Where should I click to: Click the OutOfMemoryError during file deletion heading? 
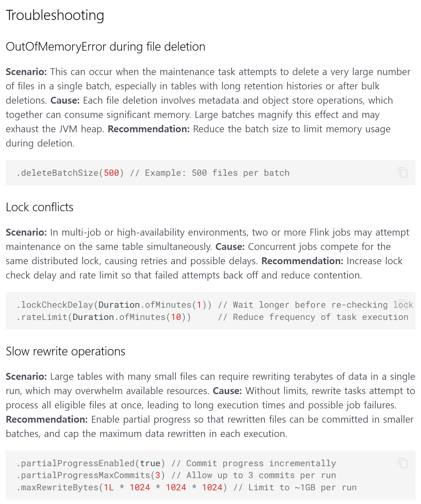(x=105, y=47)
